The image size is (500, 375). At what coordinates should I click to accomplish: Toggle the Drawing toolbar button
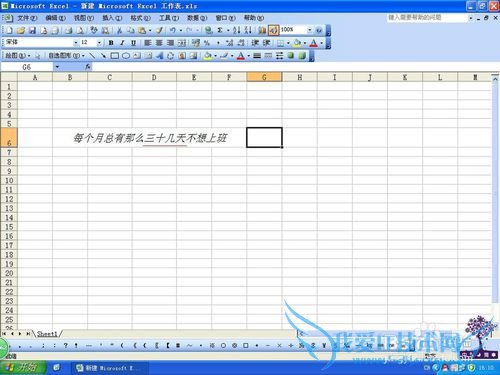pyautogui.click(x=273, y=30)
